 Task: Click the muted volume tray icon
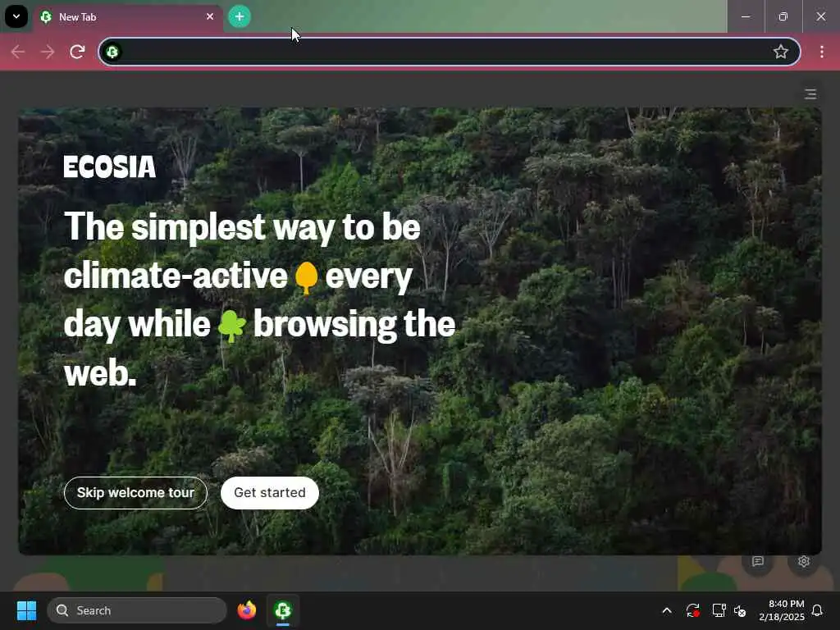coord(740,610)
